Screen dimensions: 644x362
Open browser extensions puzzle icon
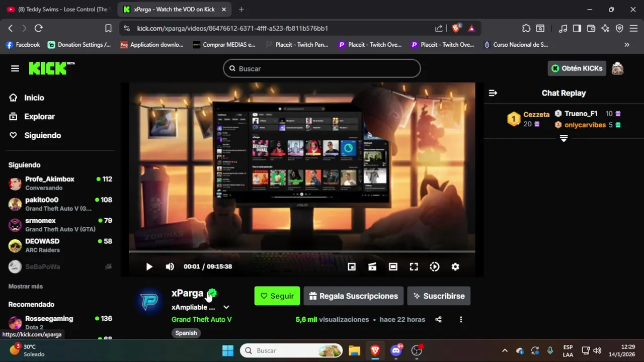pyautogui.click(x=526, y=28)
